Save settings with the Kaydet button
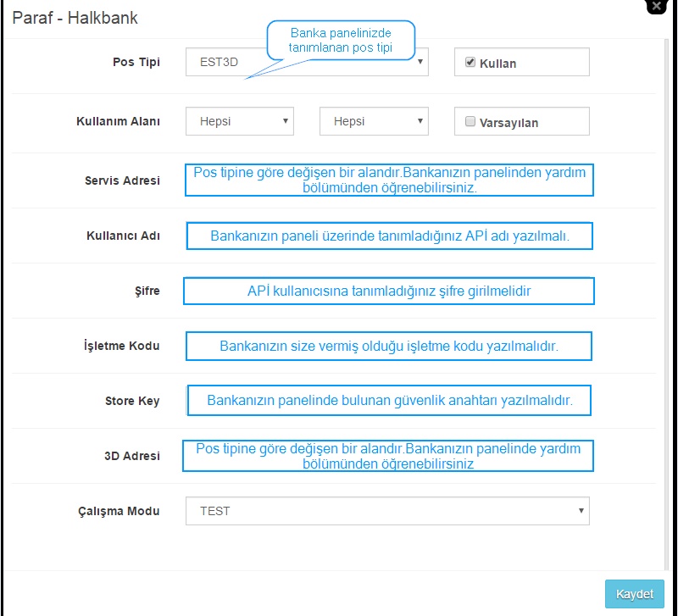Screen dimensions: 678x616 coord(634,594)
